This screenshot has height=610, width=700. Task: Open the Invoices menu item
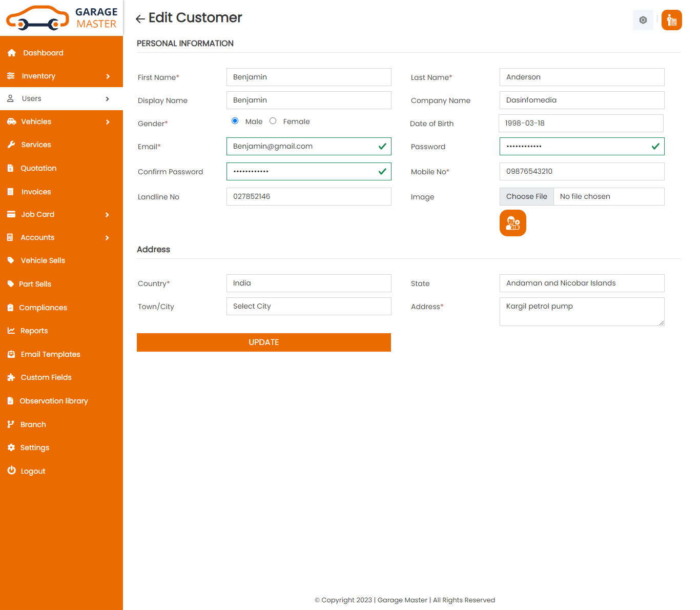coord(36,192)
